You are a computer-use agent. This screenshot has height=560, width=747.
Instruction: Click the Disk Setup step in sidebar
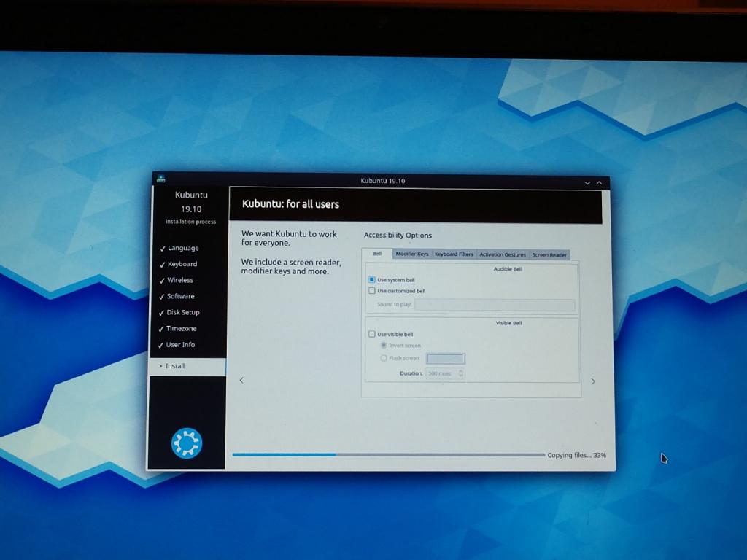coord(182,312)
